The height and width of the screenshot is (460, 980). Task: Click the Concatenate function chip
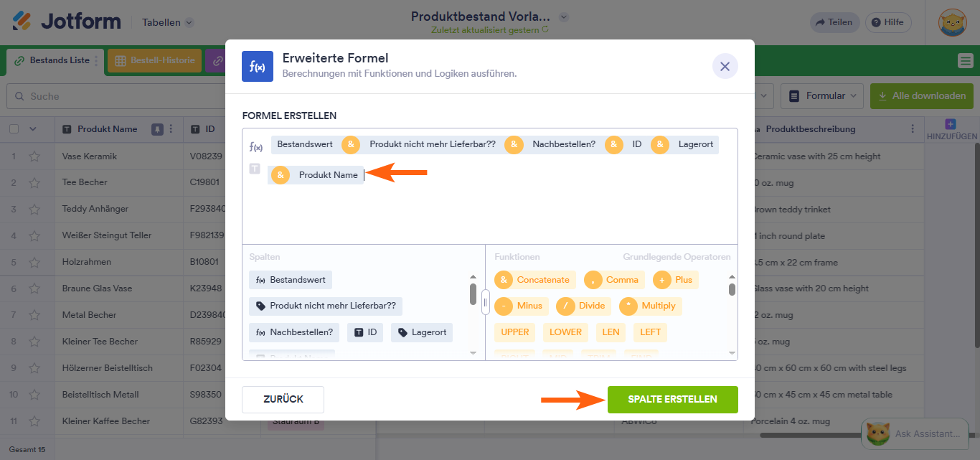[x=534, y=280]
